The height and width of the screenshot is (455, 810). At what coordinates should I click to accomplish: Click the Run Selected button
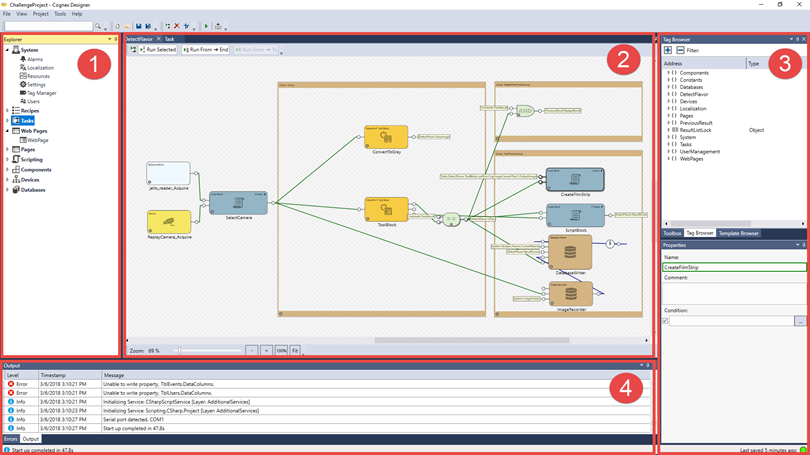pos(158,49)
